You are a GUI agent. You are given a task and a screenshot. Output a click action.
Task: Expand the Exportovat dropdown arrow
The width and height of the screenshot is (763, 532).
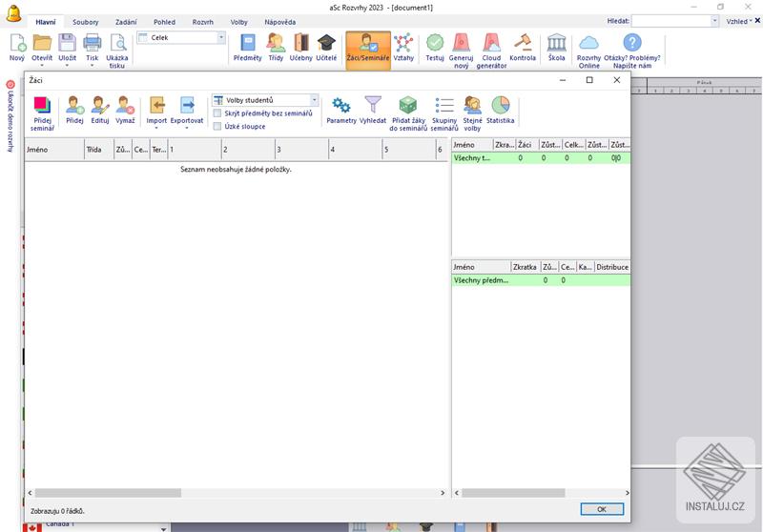point(187,129)
